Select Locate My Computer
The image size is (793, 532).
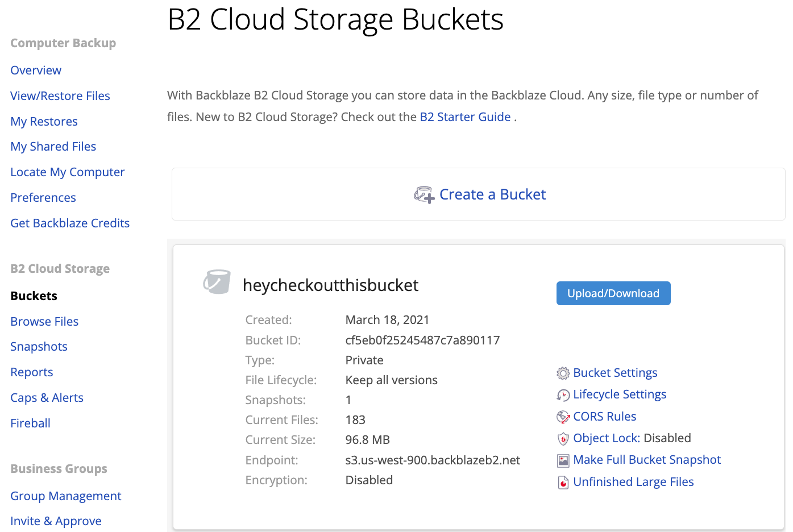(68, 172)
